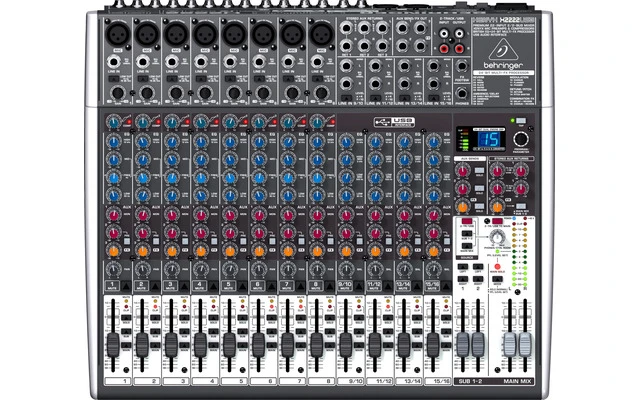
Task: Click the channel 8 XLR mic input
Action: click(321, 34)
